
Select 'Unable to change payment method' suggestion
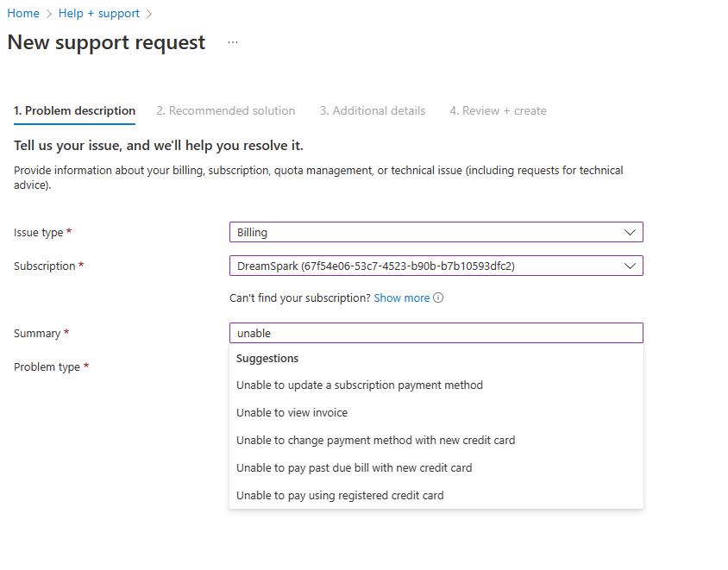(x=376, y=441)
